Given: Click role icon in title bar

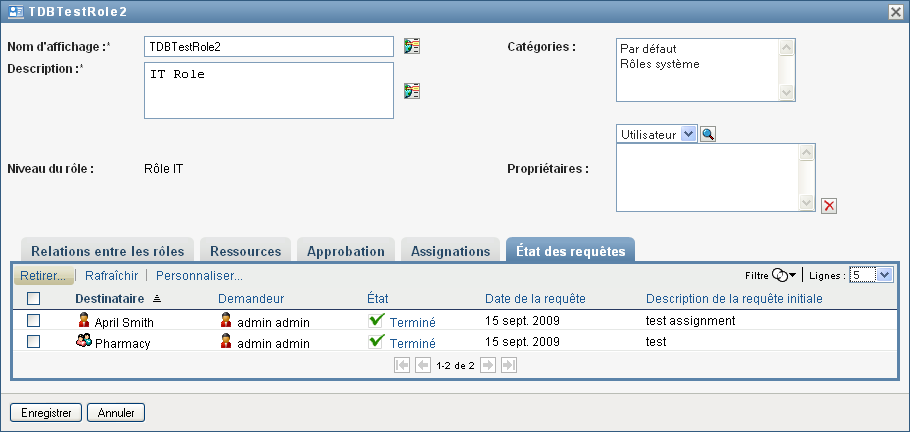Looking at the screenshot, I should point(16,11).
